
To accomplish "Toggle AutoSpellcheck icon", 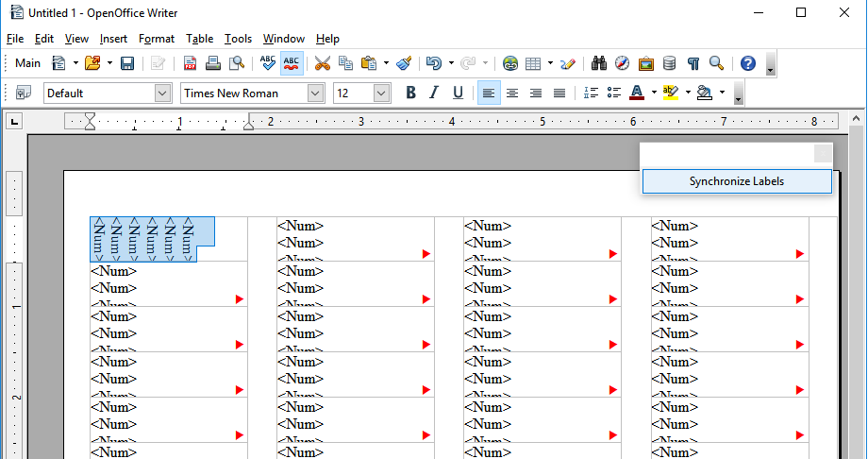I will (292, 63).
